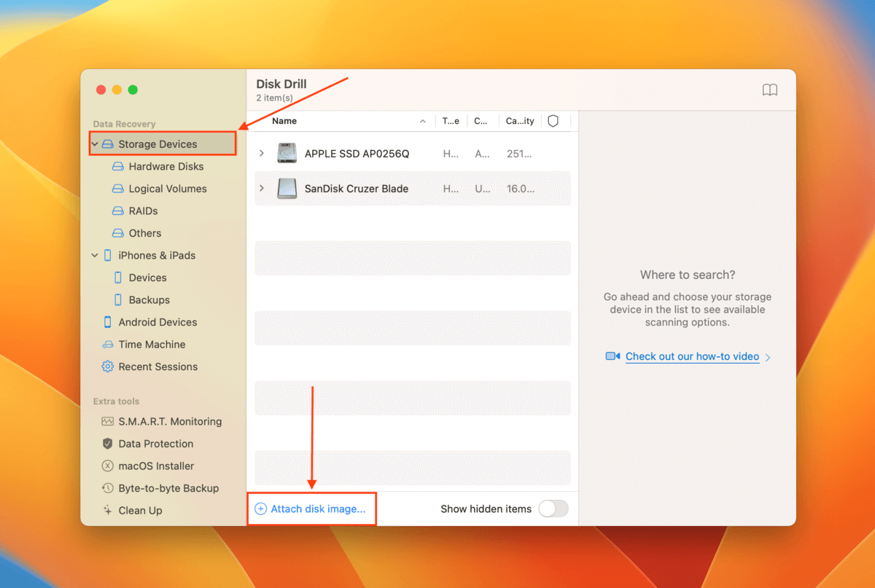This screenshot has width=875, height=588.
Task: Open the macOS Installer tool
Action: (x=157, y=466)
